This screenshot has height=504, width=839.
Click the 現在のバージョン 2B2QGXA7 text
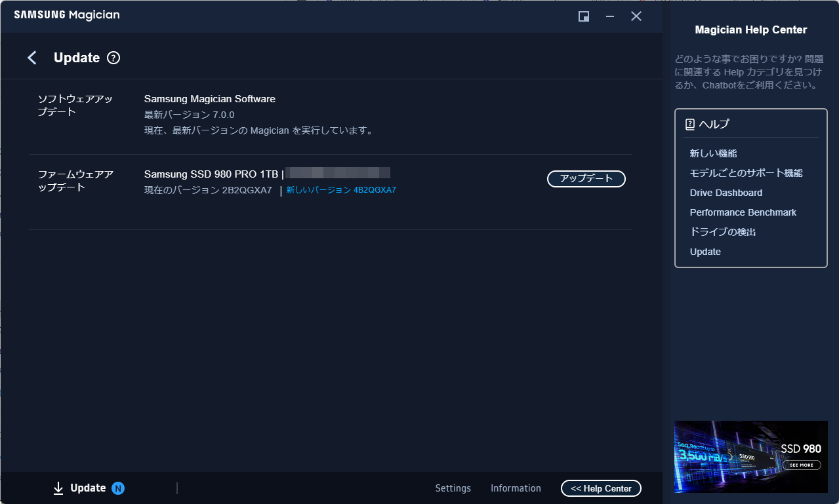coord(208,190)
